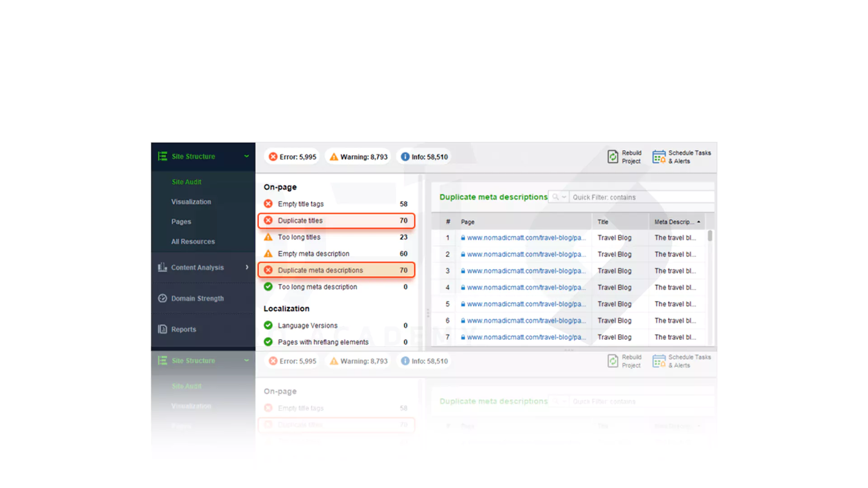The image size is (868, 488).
Task: Click the Rebuild Project icon
Action: [613, 157]
